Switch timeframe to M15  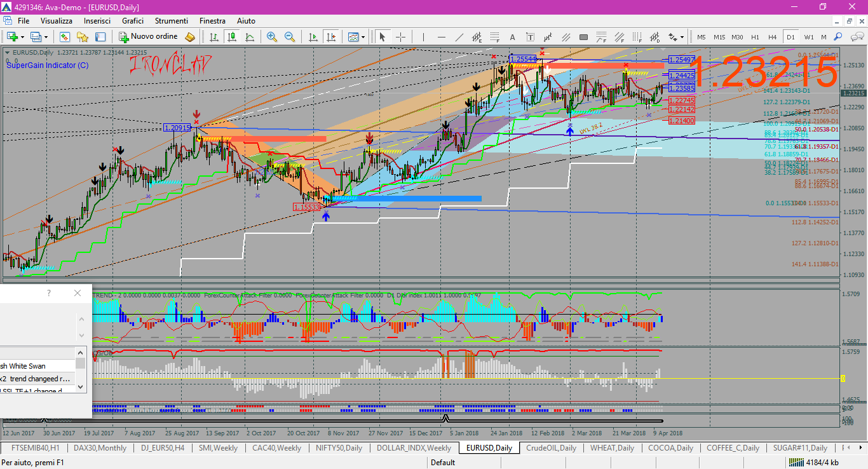[x=719, y=37]
